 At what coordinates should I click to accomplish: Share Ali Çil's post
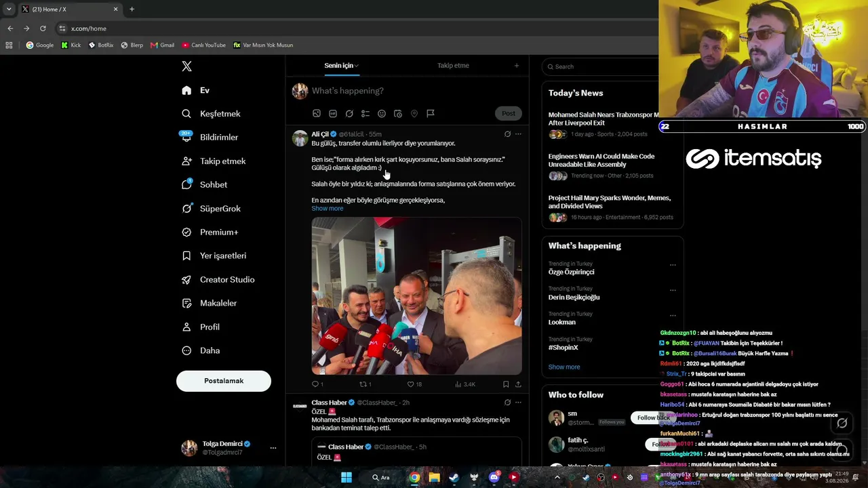(518, 384)
